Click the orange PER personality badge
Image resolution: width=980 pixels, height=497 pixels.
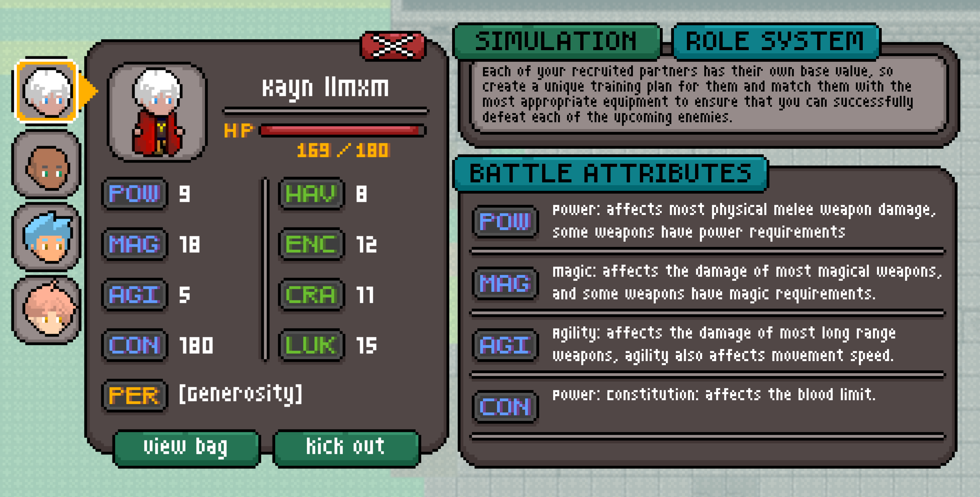[x=134, y=396]
